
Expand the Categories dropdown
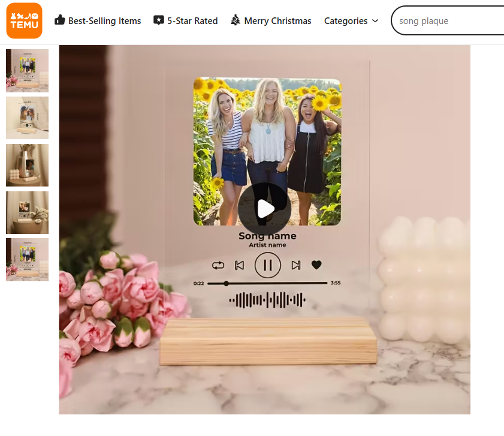coord(351,21)
